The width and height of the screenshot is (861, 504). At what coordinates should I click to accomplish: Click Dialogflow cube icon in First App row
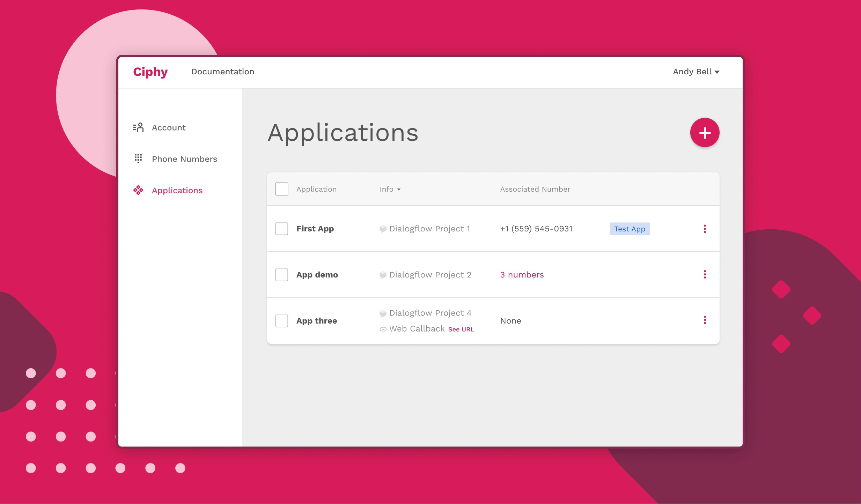coord(383,229)
